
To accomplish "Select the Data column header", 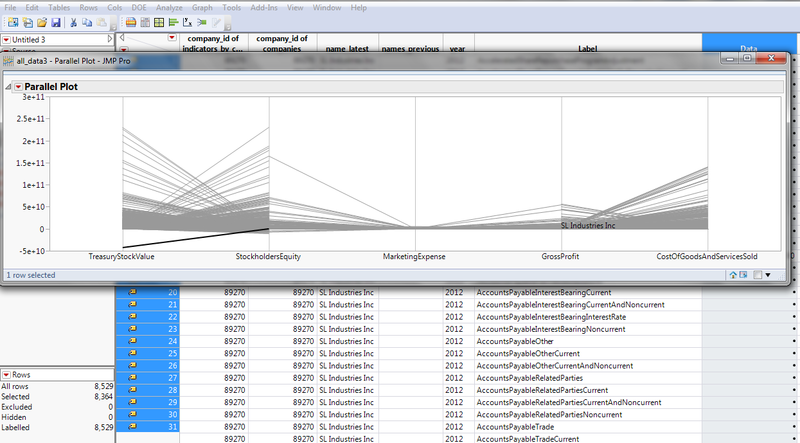I will pyautogui.click(x=748, y=43).
